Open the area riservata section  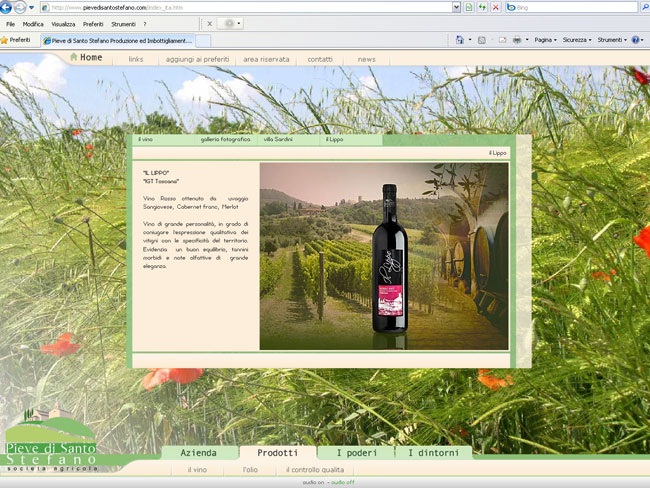266,59
